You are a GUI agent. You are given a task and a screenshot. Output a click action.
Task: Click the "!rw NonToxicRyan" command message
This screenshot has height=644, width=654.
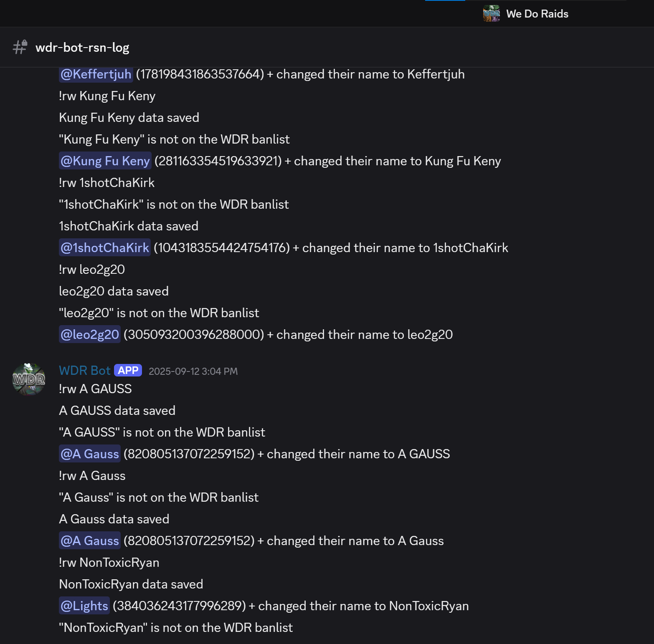pos(109,563)
